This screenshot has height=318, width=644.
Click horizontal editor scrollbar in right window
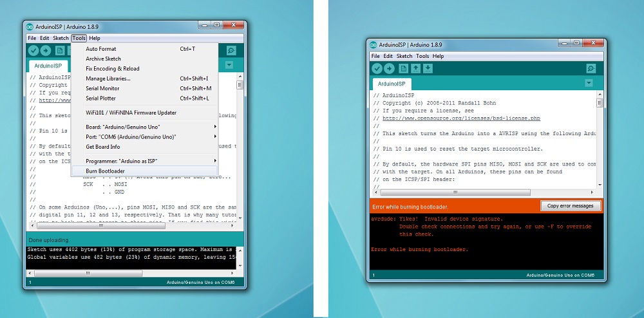455,192
